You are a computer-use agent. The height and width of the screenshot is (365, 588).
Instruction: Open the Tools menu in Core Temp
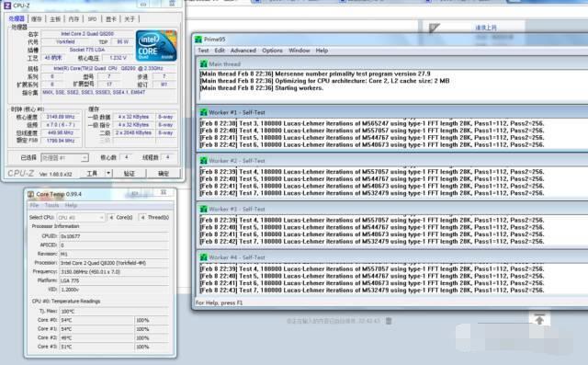(51, 205)
